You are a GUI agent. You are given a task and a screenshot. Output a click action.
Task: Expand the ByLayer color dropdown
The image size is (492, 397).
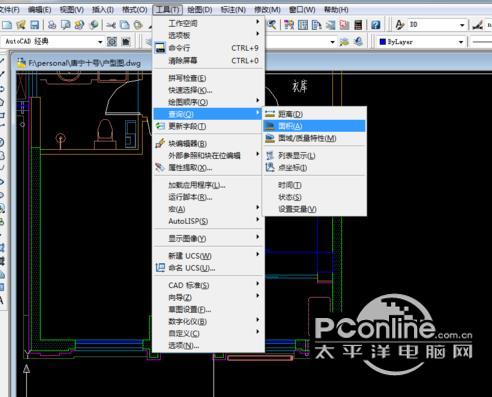[x=461, y=42]
